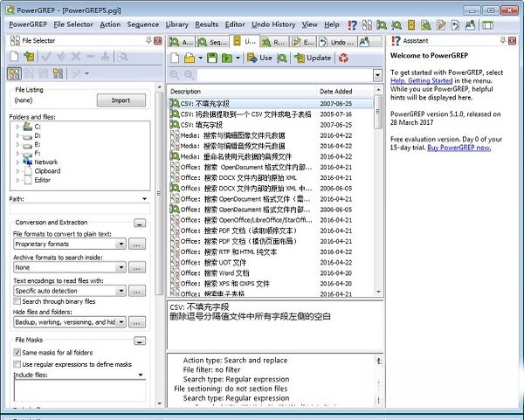Viewport: 524px width, 420px height.
Task: Enable Search through binary files checkbox
Action: [17, 301]
